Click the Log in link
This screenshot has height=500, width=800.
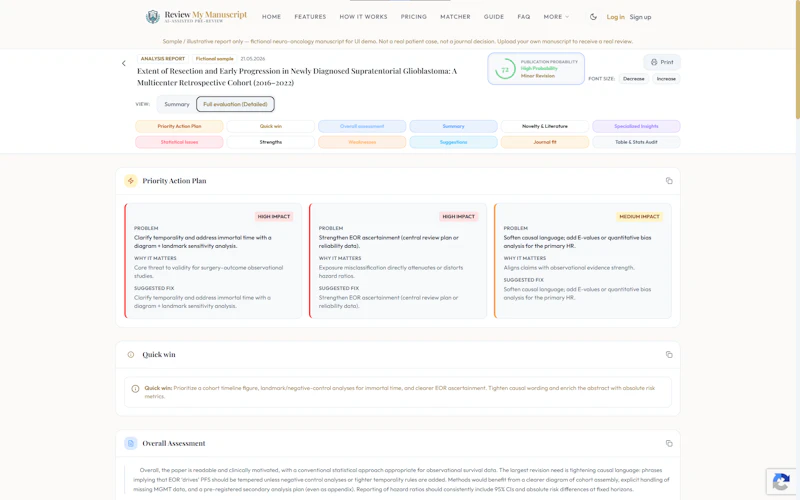pos(615,17)
